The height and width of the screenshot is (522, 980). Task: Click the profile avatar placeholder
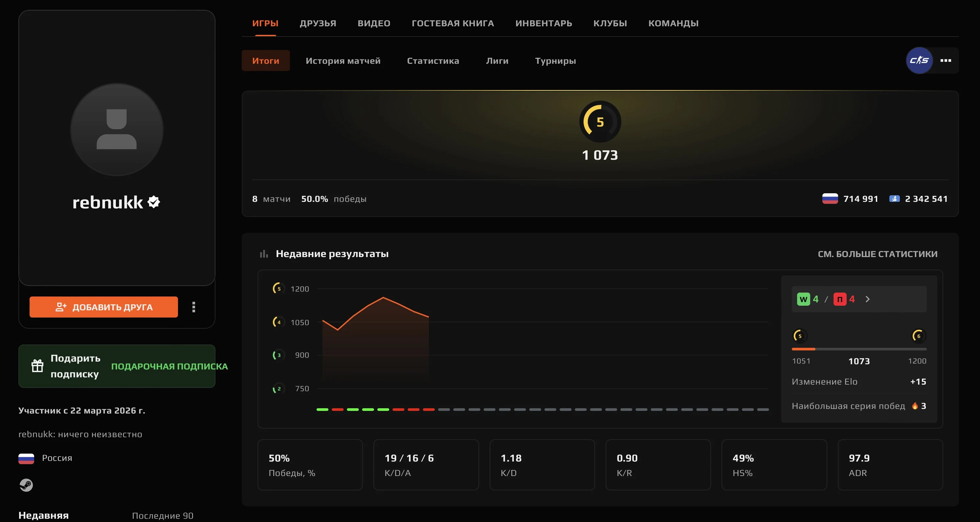pos(117,130)
